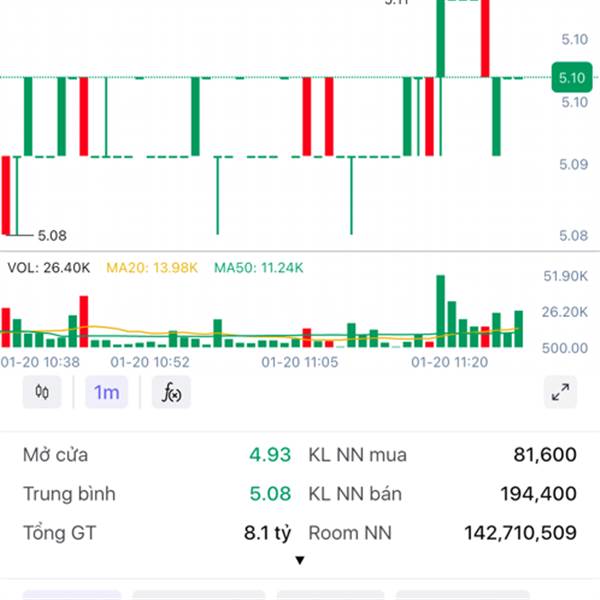Viewport: 600px width, 600px height.
Task: Click the 5.08 low price marker on chart
Action: pyautogui.click(x=52, y=235)
